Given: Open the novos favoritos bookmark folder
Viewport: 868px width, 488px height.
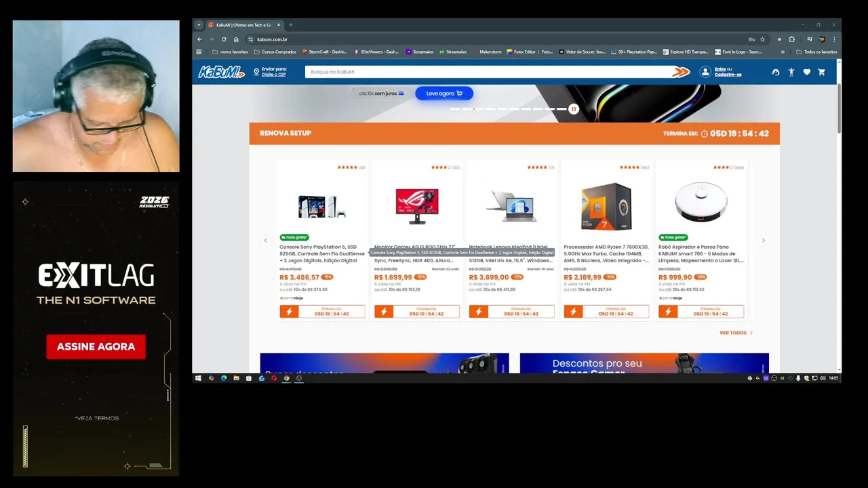Looking at the screenshot, I should pyautogui.click(x=230, y=52).
